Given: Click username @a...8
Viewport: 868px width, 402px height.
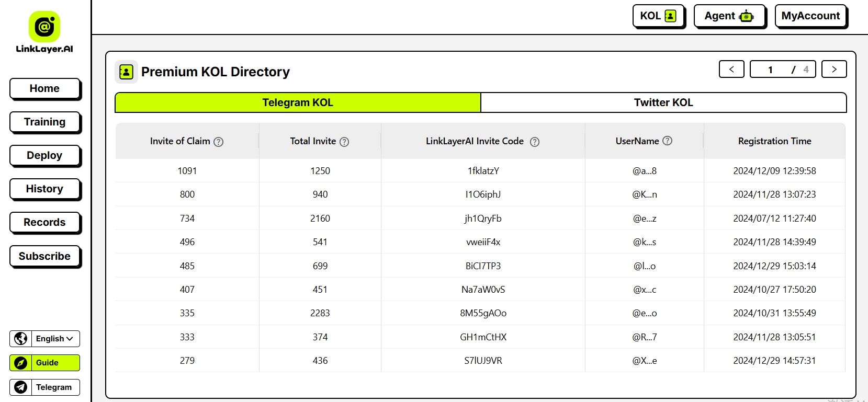Looking at the screenshot, I should tap(645, 171).
